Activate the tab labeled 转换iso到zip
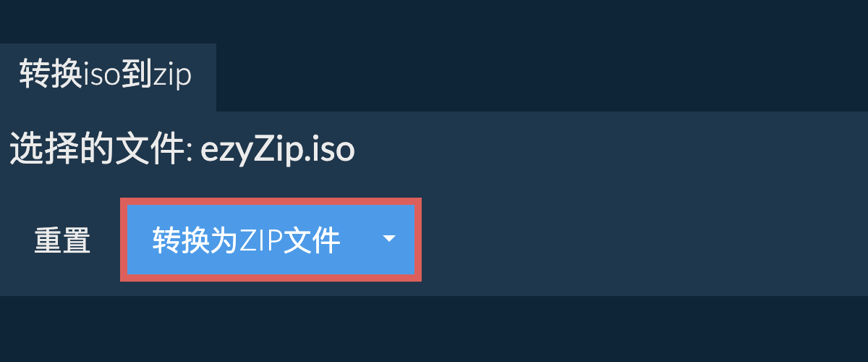The width and height of the screenshot is (868, 362). [x=106, y=76]
